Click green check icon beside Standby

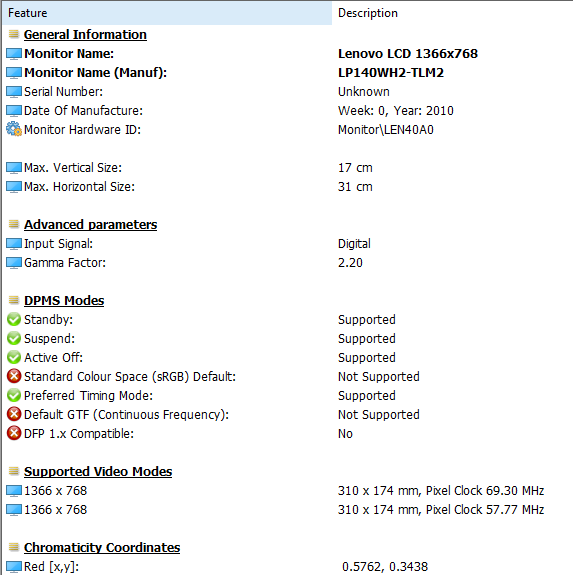pyautogui.click(x=14, y=319)
